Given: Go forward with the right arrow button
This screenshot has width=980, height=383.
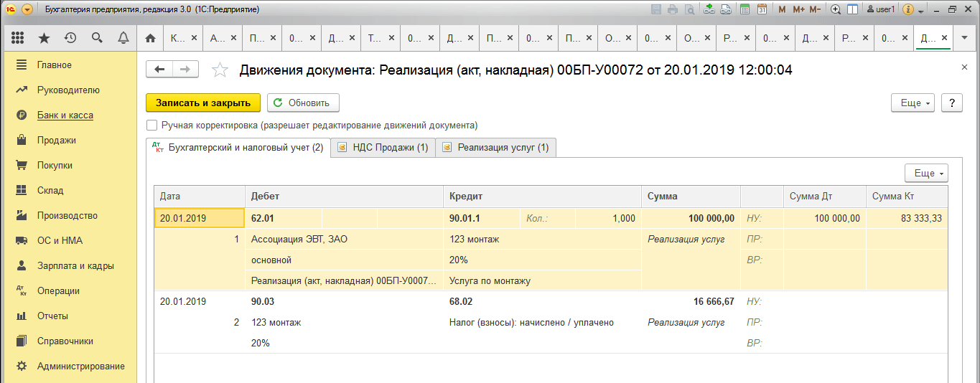Looking at the screenshot, I should tap(185, 69).
